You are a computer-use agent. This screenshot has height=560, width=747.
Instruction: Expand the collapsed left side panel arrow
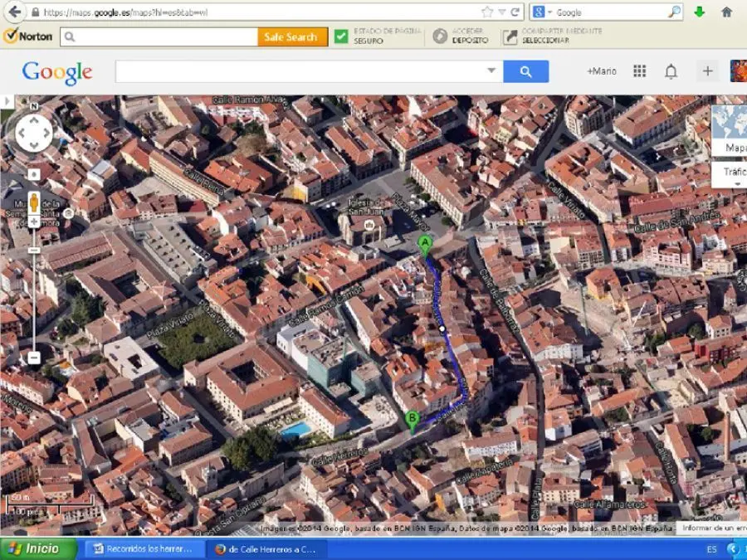coord(7,101)
